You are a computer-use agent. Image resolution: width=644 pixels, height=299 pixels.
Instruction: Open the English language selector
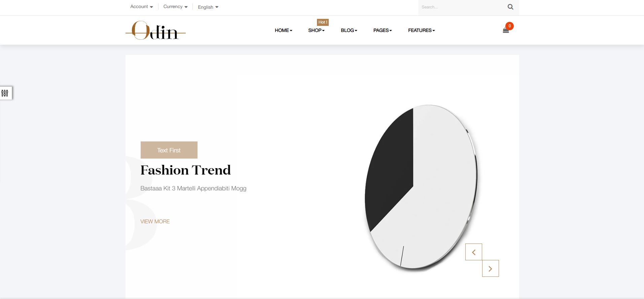point(208,7)
